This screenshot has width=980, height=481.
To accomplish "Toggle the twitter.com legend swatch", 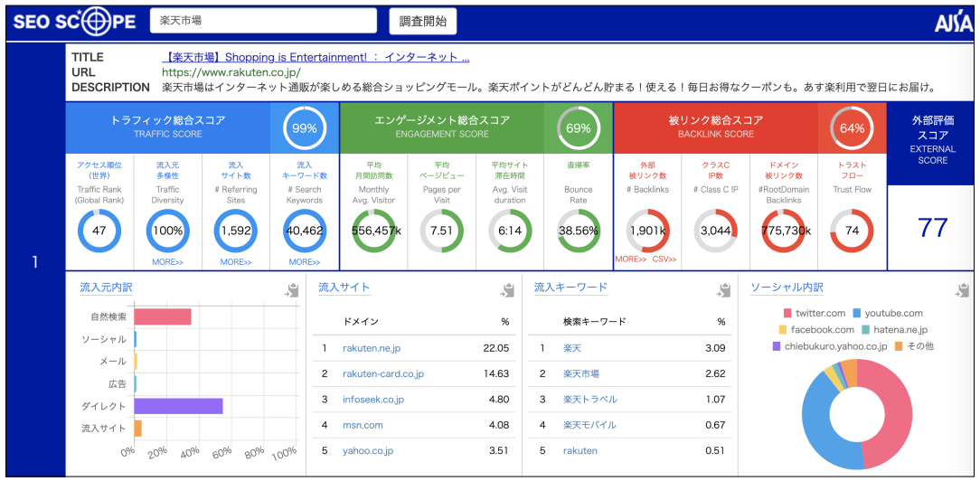I will [x=787, y=313].
